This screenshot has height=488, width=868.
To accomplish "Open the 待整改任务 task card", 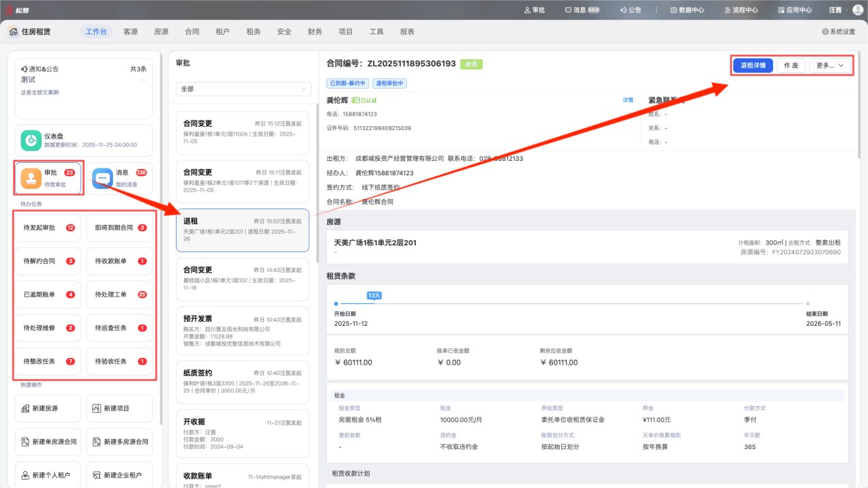I will tap(48, 361).
